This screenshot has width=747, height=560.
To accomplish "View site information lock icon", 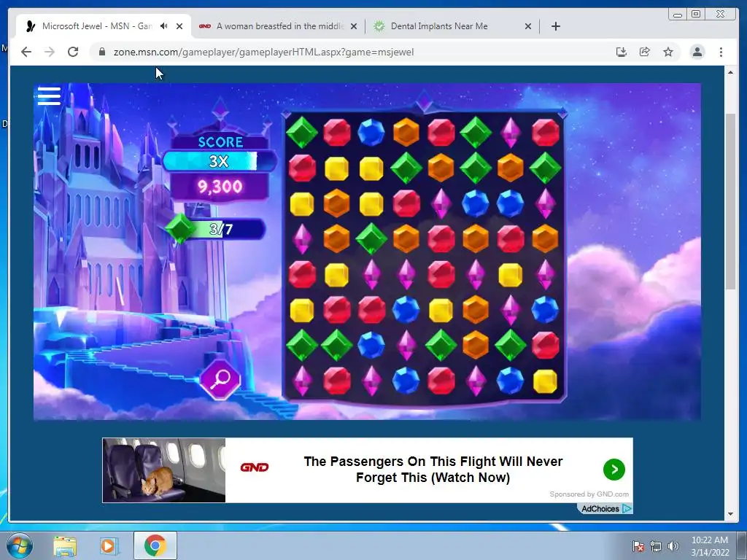I will (102, 52).
